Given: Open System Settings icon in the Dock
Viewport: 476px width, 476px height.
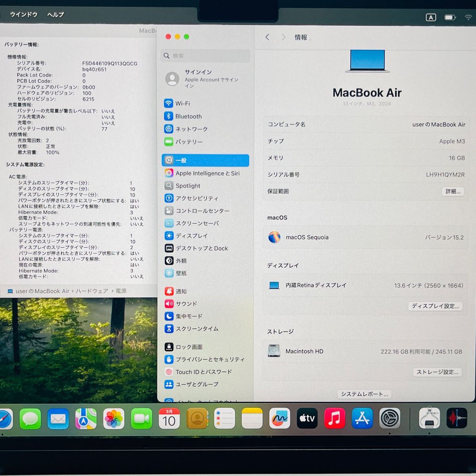Looking at the screenshot, I should click(x=390, y=418).
